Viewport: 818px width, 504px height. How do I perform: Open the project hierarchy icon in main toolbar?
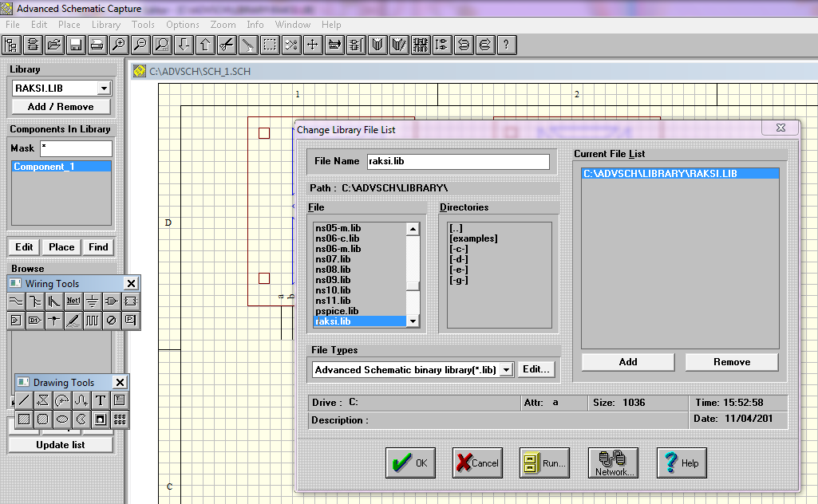point(11,45)
